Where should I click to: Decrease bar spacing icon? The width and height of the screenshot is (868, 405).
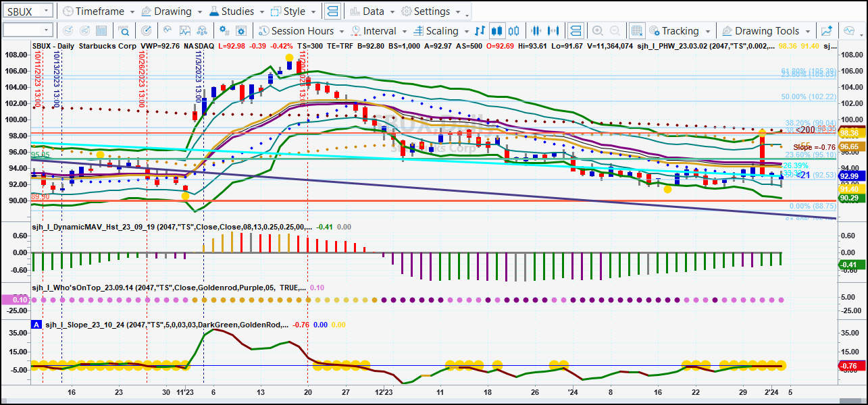tap(536, 31)
